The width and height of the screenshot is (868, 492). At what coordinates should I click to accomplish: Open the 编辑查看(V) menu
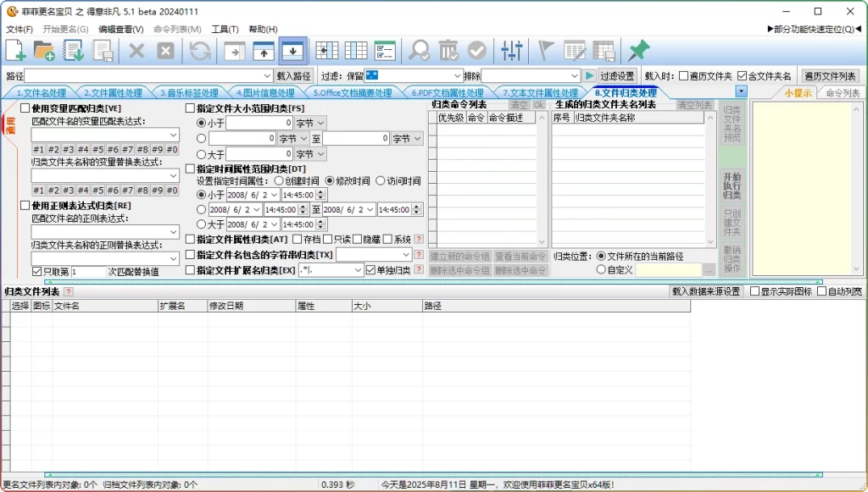(120, 30)
